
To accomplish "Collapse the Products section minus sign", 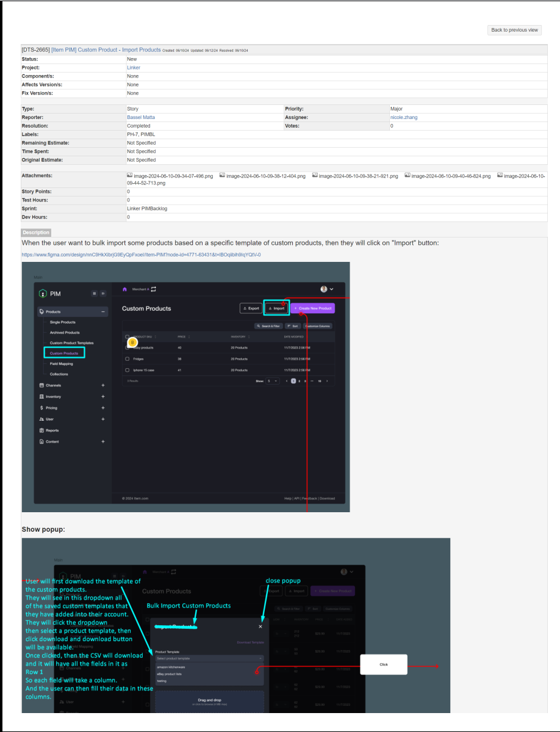I will (x=103, y=312).
